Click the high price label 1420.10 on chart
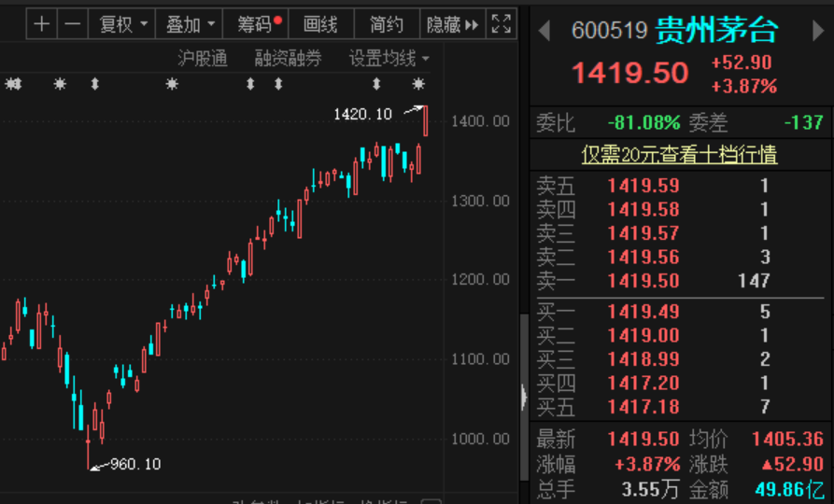 (x=362, y=114)
